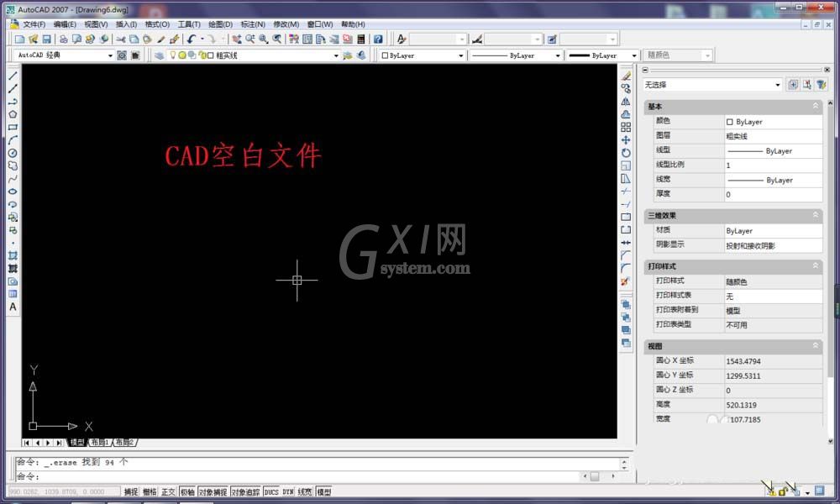This screenshot has height=504, width=840.
Task: Open the AutoCAD 经典 workspace dropdown
Action: coord(110,55)
